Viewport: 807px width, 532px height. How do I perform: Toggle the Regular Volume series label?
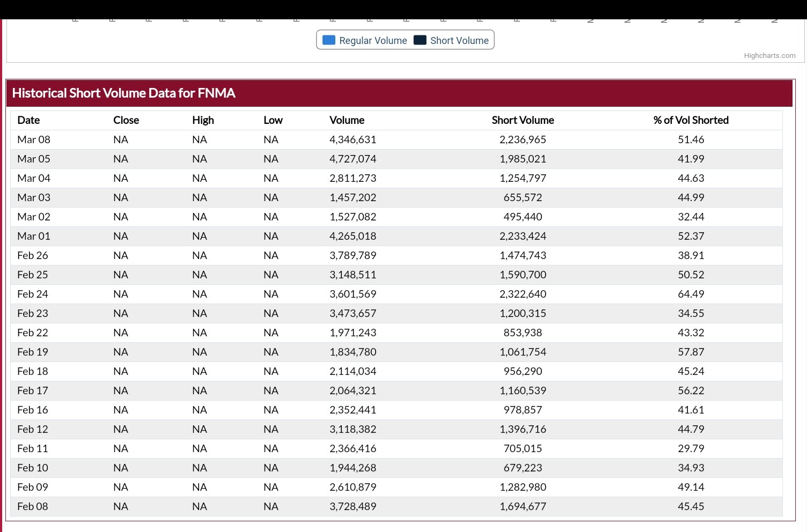[x=373, y=41]
